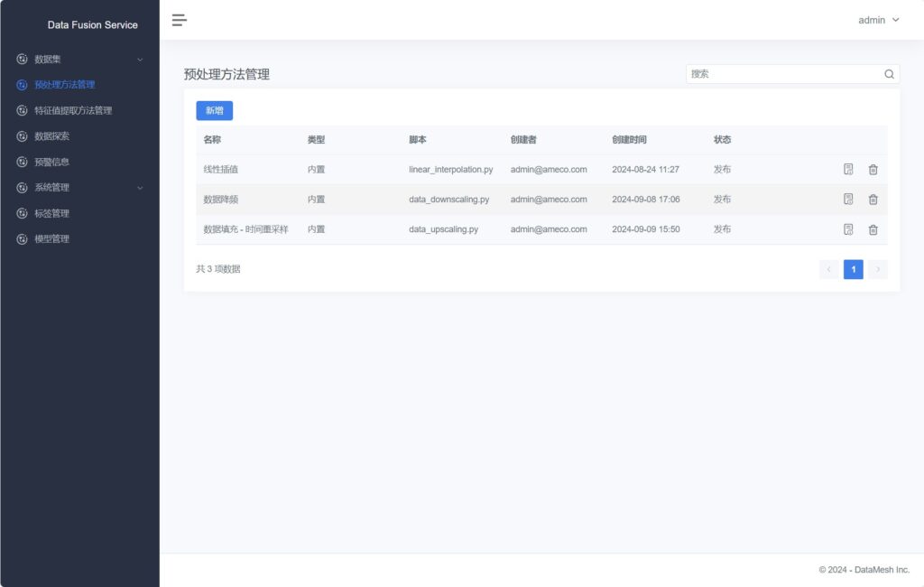
Task: Click the 特征值提取方法管理 sidebar icon
Action: (x=22, y=110)
